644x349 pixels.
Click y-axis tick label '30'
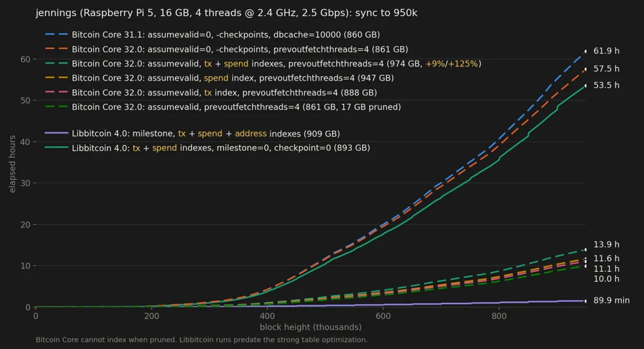25,183
